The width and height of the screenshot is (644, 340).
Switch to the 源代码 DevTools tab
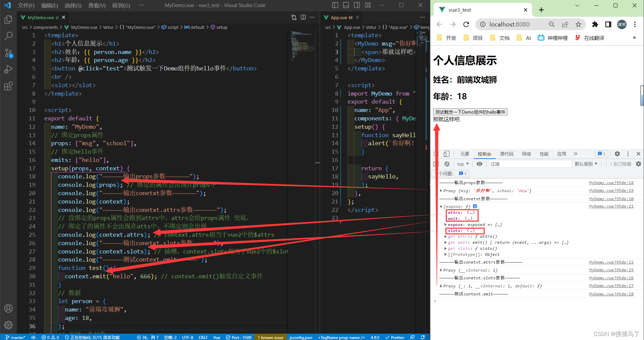506,154
